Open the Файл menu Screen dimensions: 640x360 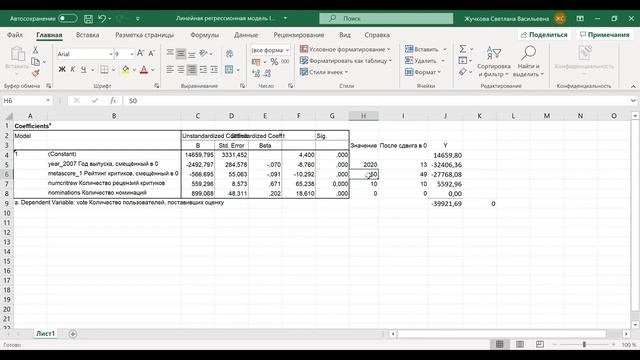coord(15,35)
